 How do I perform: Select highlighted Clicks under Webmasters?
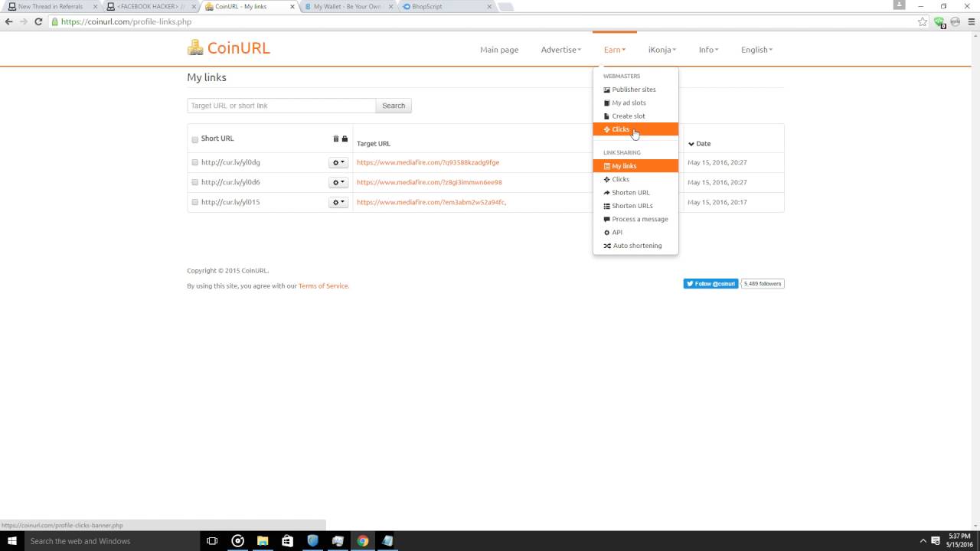[x=635, y=129]
